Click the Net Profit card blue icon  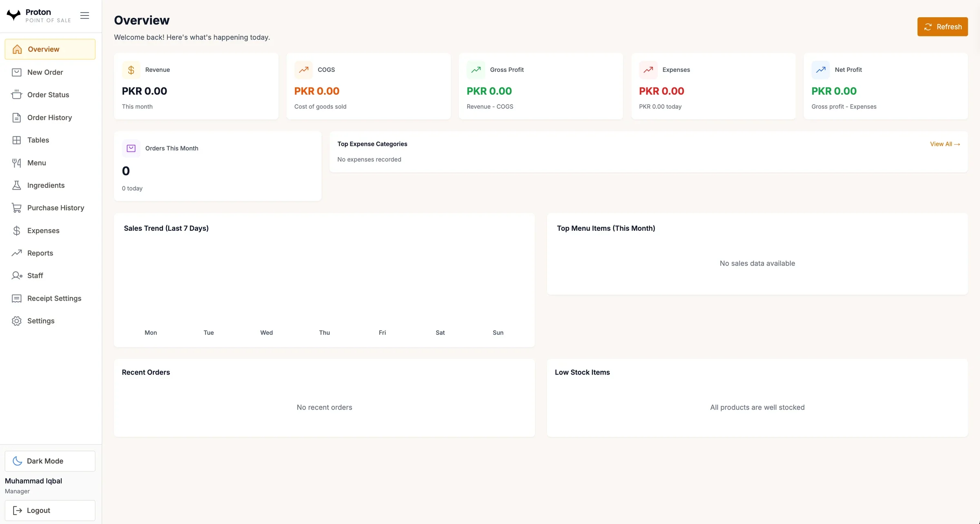[820, 70]
